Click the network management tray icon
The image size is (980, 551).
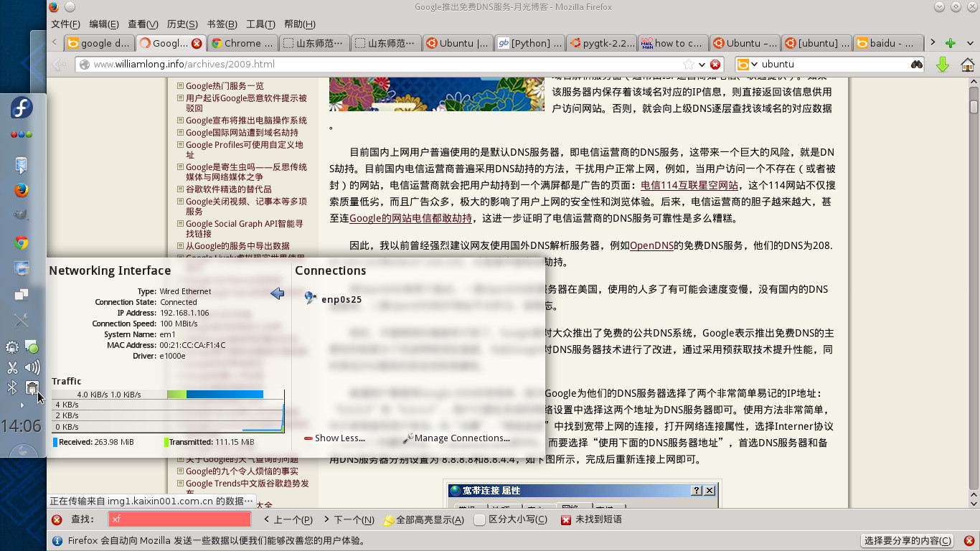click(32, 388)
